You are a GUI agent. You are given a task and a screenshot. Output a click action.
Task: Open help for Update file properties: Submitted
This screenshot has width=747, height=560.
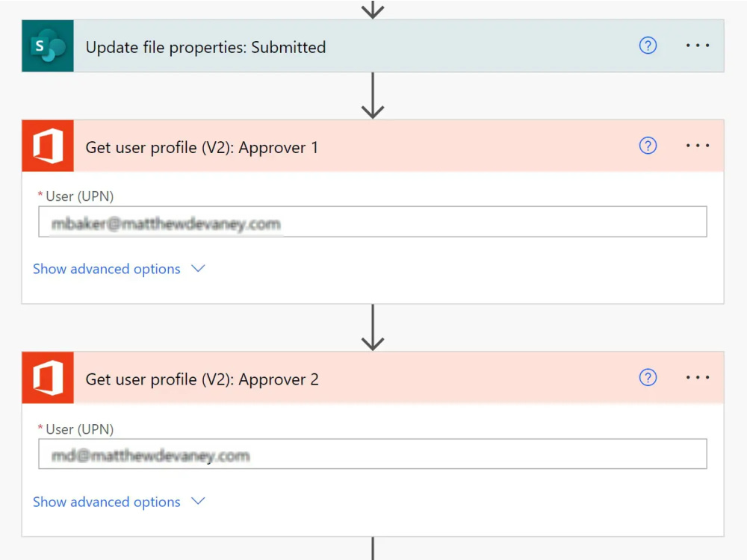(648, 46)
